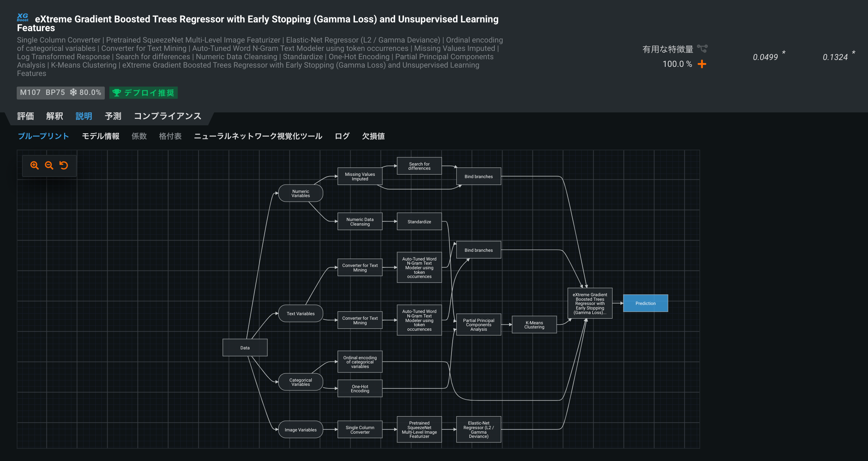Click the Single Column Converter node
Image resolution: width=868 pixels, height=461 pixels.
pos(360,429)
